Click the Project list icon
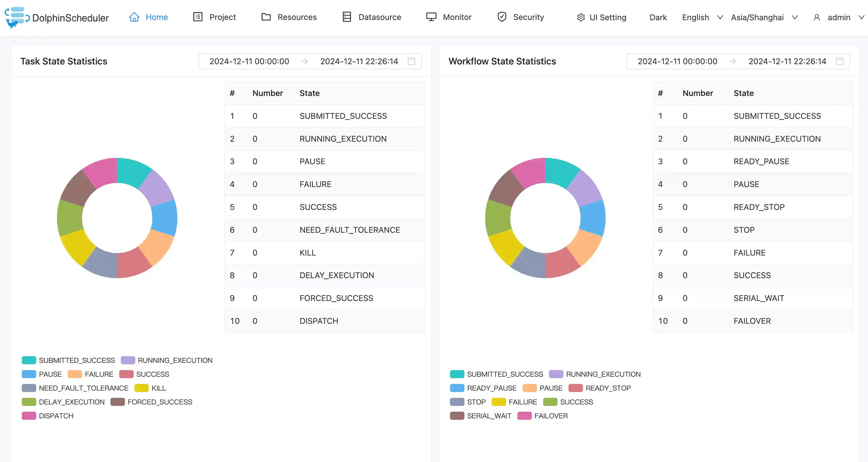Viewport: 868px width, 462px height. pyautogui.click(x=198, y=17)
